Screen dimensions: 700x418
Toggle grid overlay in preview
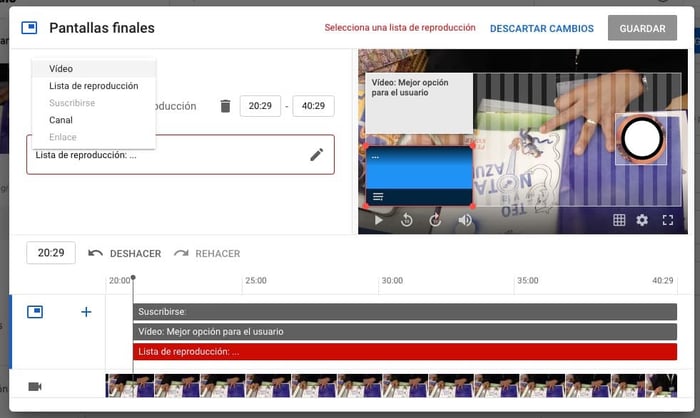pos(619,220)
